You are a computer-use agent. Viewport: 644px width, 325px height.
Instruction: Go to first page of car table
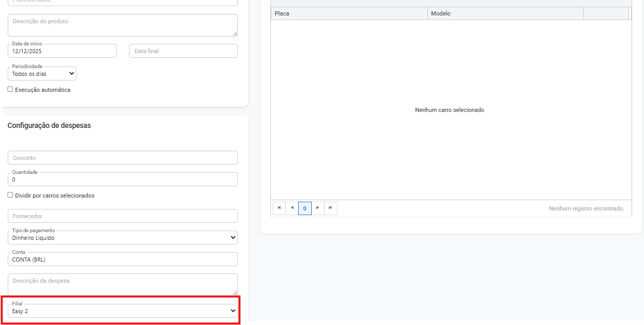point(279,208)
